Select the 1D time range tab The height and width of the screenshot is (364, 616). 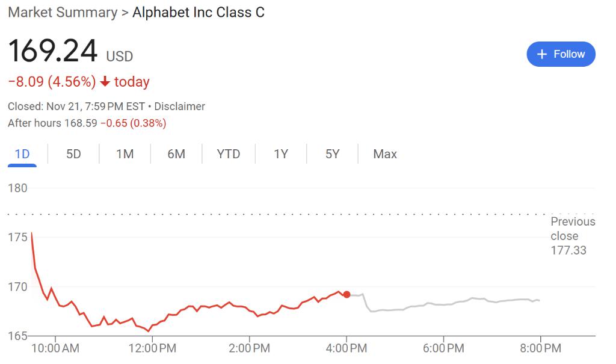pos(22,154)
